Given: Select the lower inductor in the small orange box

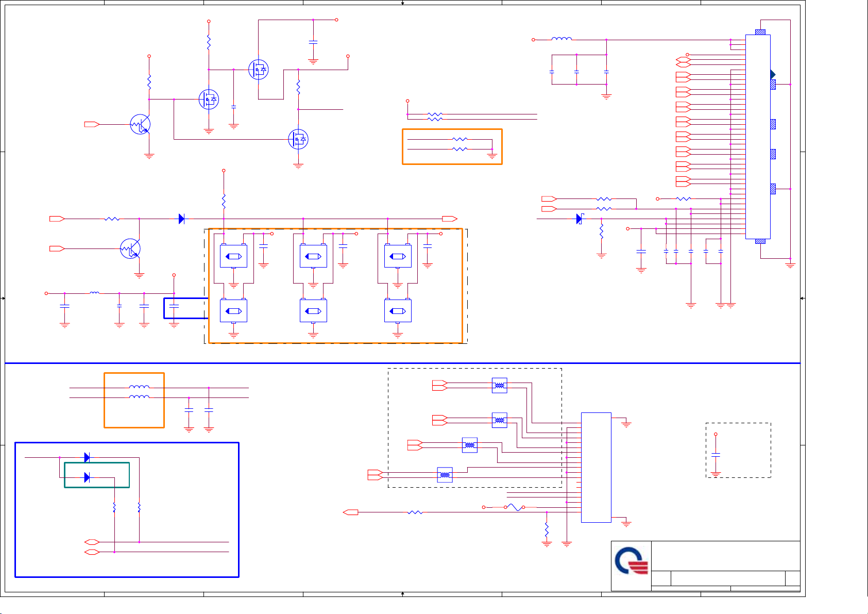Looking at the screenshot, I should tap(139, 396).
